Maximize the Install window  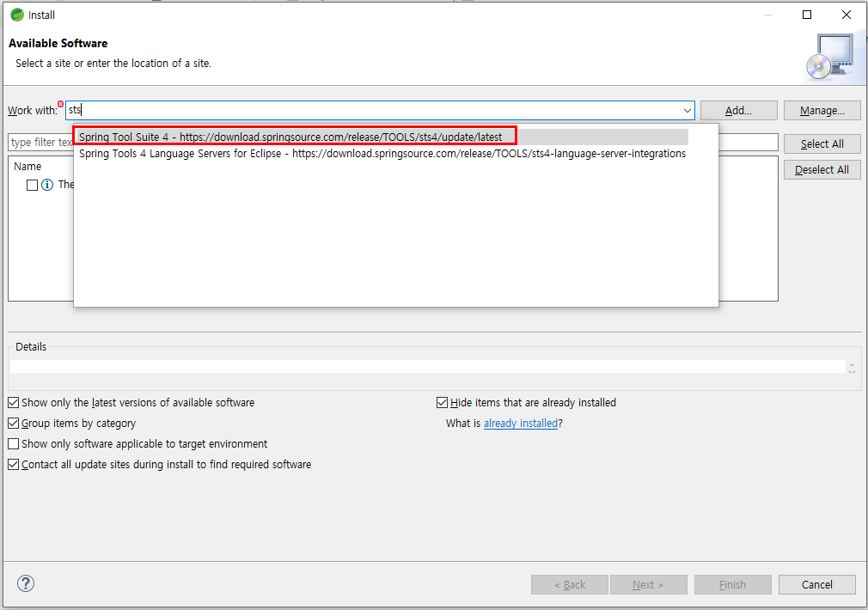(807, 15)
